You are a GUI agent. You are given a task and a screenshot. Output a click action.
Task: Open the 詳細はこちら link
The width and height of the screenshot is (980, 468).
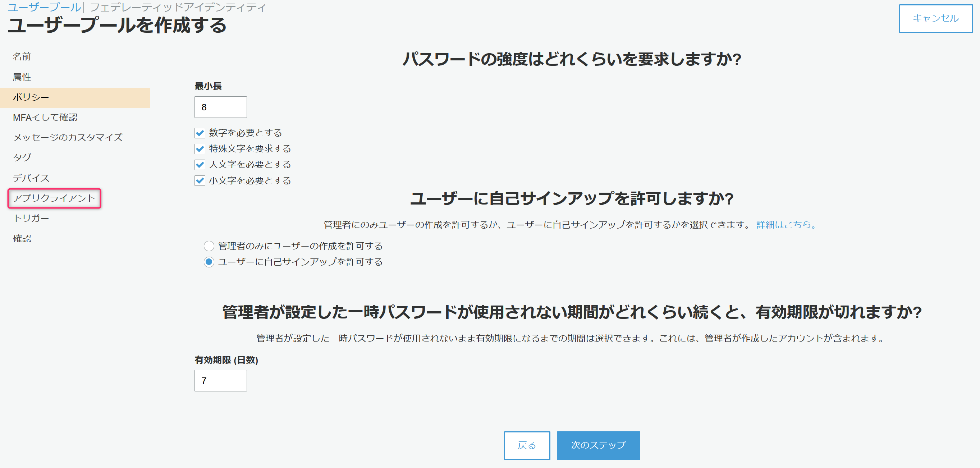click(786, 225)
